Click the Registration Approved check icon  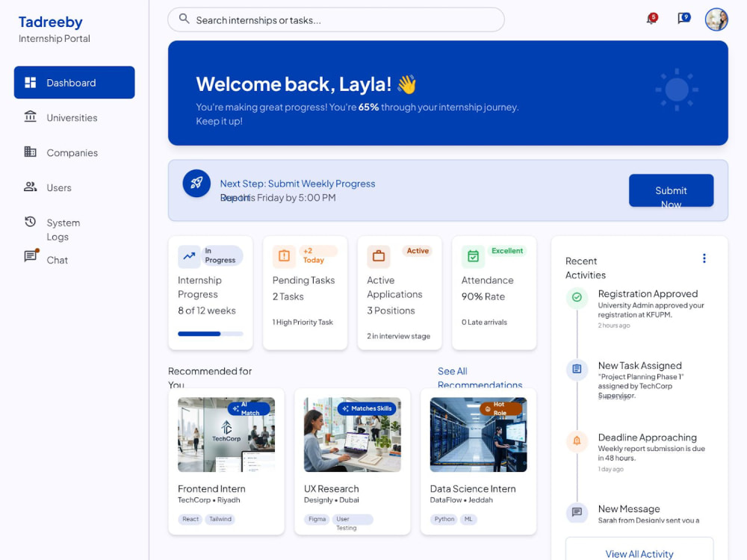(x=577, y=297)
